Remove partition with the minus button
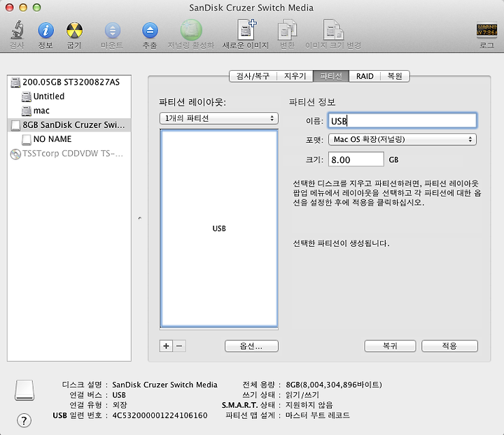 [179, 345]
